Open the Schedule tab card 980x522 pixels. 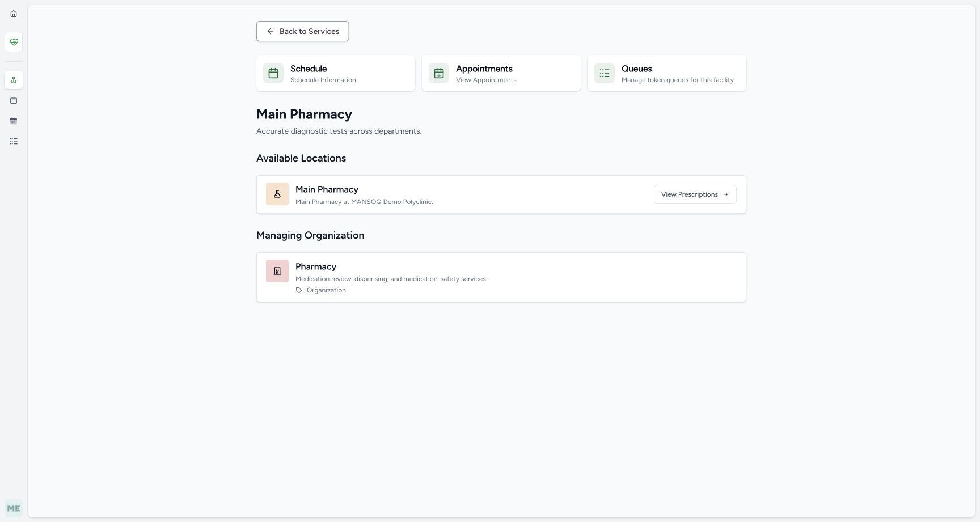(336, 73)
